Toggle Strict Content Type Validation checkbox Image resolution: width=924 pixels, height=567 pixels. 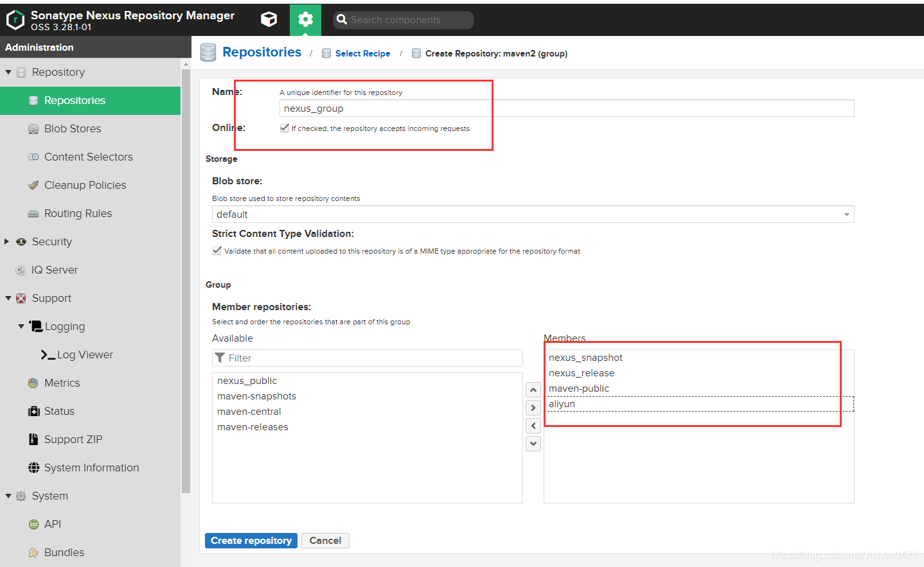[x=217, y=250]
